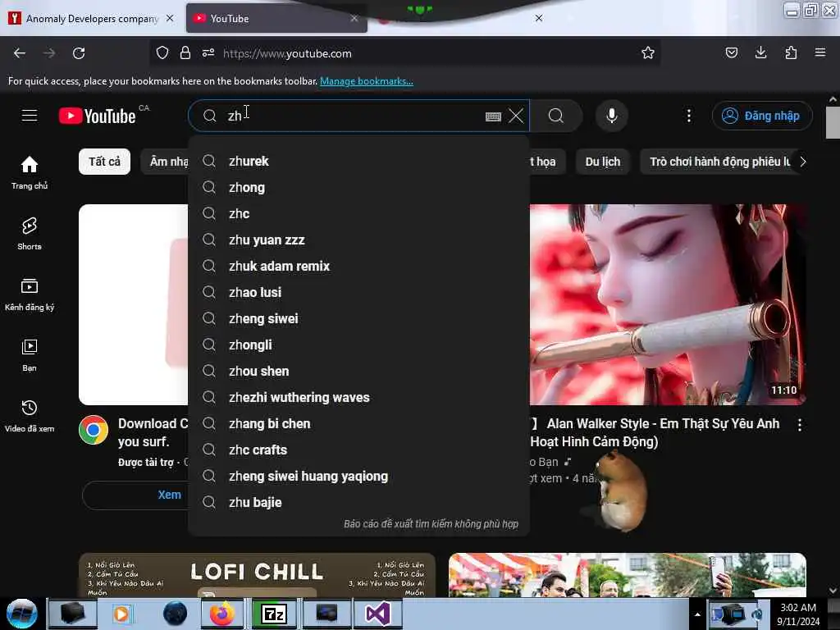Open video options dots beside Alan Walker title

[x=800, y=425]
